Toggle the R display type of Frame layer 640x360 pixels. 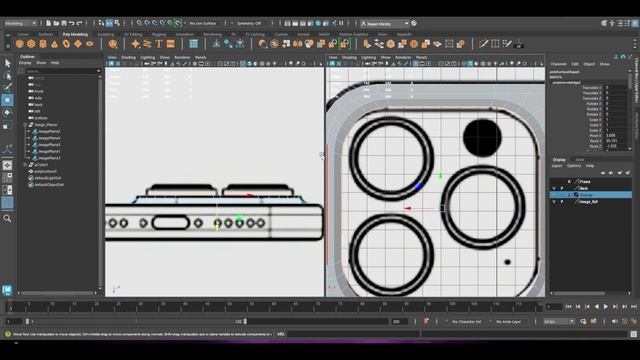click(569, 181)
